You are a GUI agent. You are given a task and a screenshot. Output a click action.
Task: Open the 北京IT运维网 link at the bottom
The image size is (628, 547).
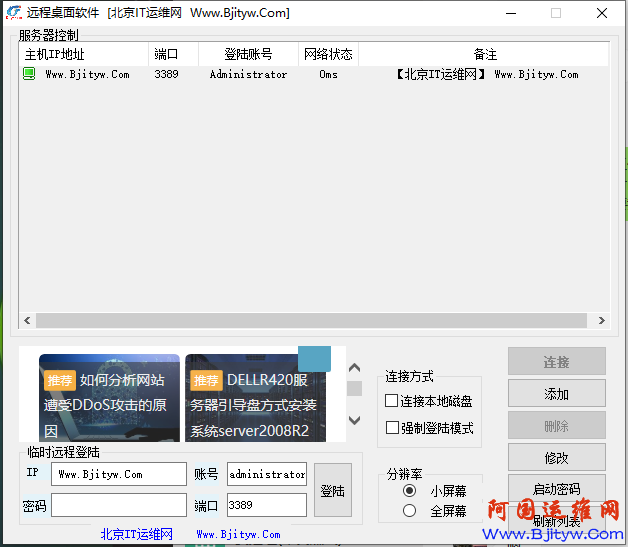click(136, 535)
